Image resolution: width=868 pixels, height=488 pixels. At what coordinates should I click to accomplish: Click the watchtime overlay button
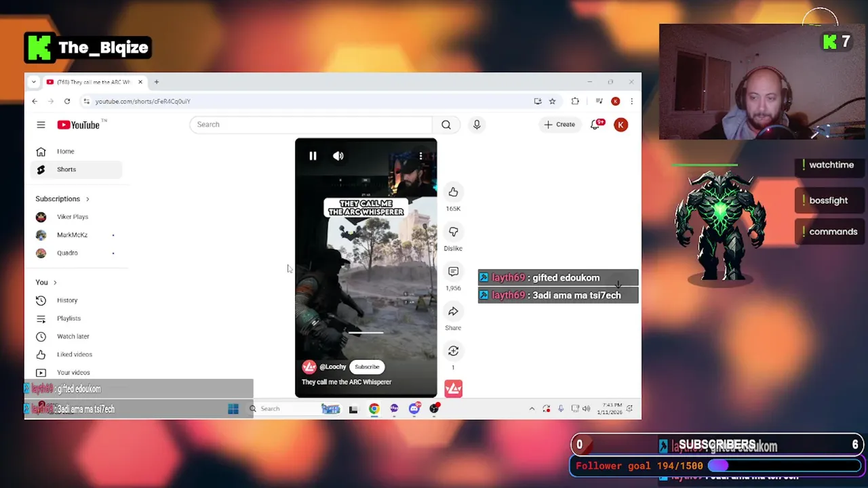[x=828, y=165]
